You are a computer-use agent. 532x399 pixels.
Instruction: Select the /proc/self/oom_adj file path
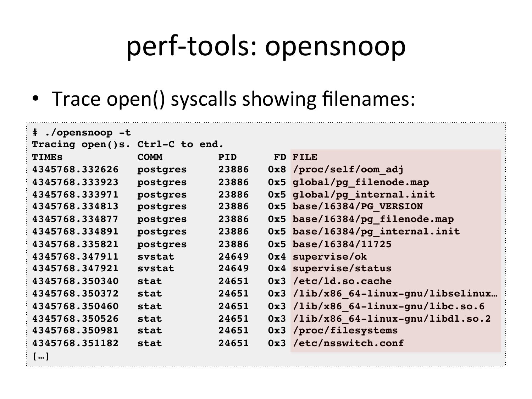click(348, 170)
